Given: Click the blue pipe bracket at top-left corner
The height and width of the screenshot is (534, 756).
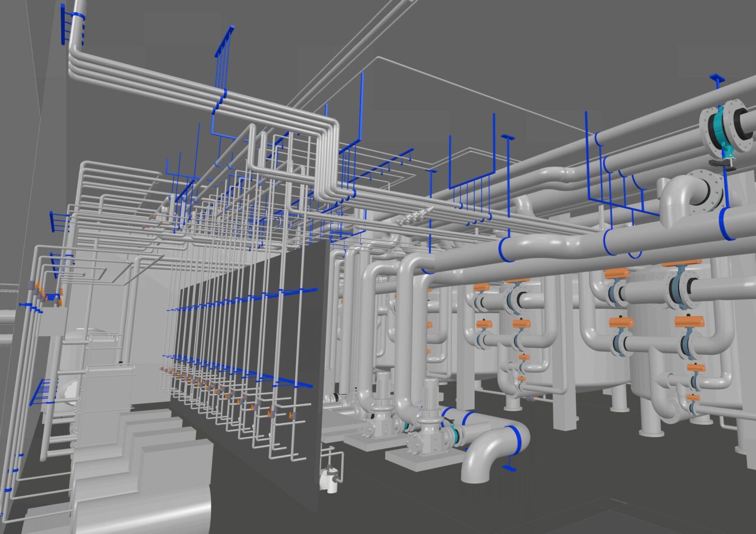Looking at the screenshot, I should point(63,24).
